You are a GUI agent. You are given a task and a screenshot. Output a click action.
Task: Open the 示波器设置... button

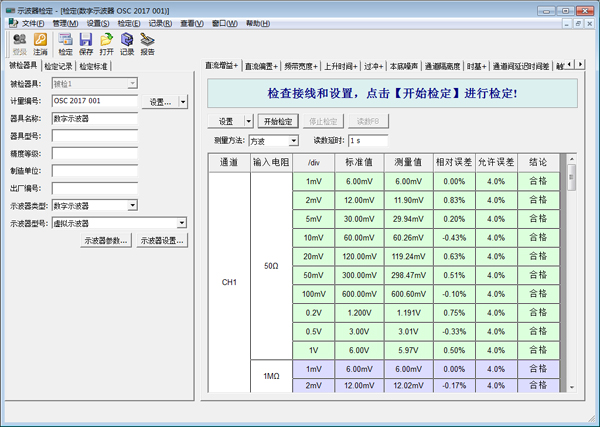tap(162, 241)
